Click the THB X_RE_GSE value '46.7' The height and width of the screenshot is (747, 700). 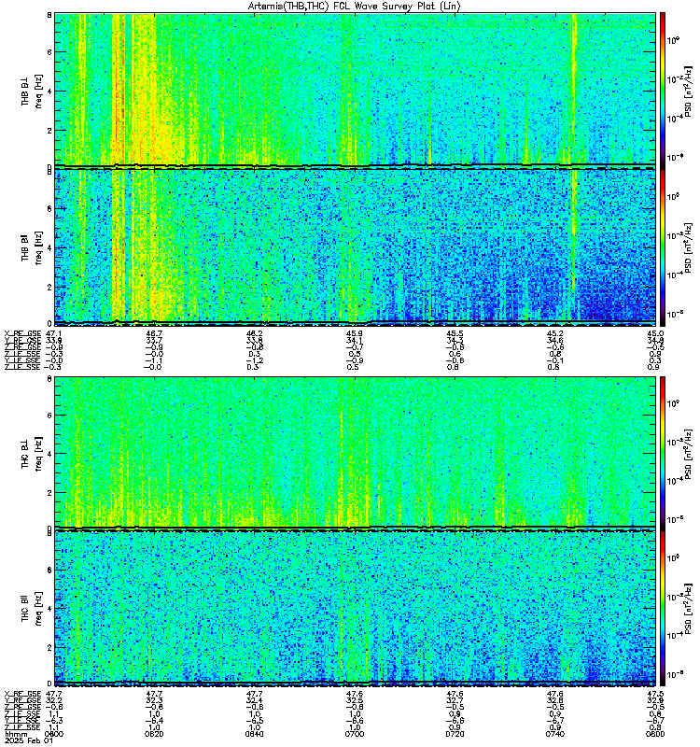(x=154, y=333)
